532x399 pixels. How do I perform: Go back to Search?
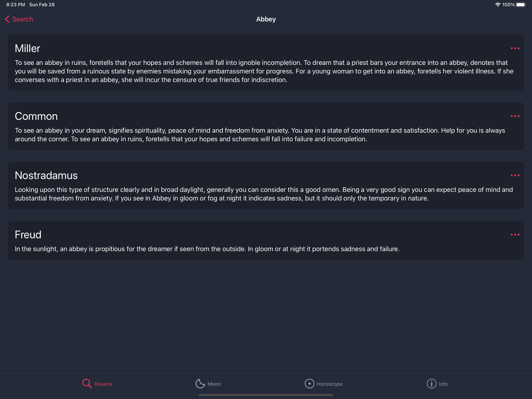[x=22, y=19]
